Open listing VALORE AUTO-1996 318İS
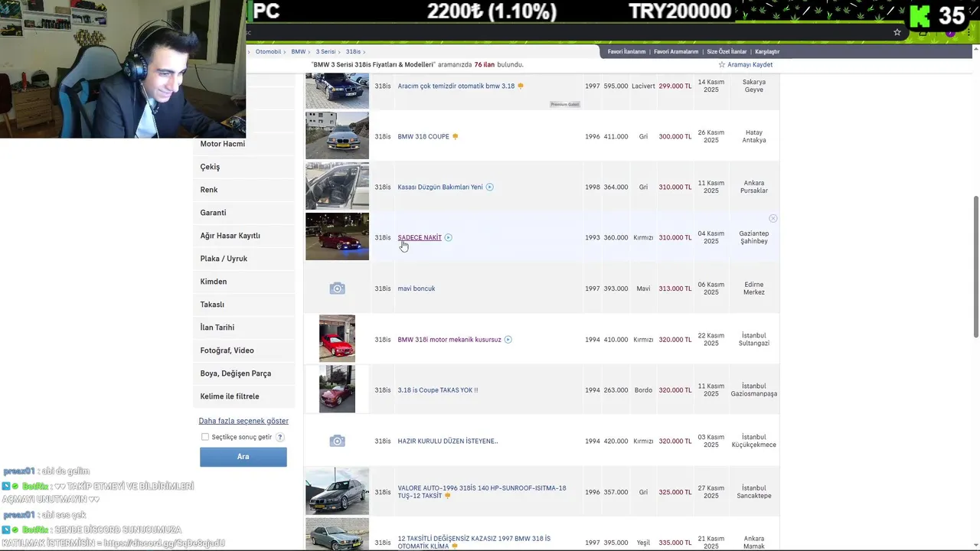Image resolution: width=980 pixels, height=551 pixels. click(x=482, y=491)
